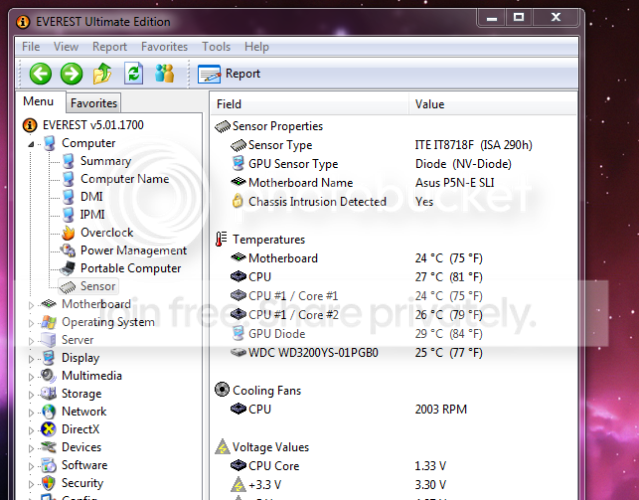Click the Refresh page icon
The width and height of the screenshot is (639, 500).
tap(134, 73)
